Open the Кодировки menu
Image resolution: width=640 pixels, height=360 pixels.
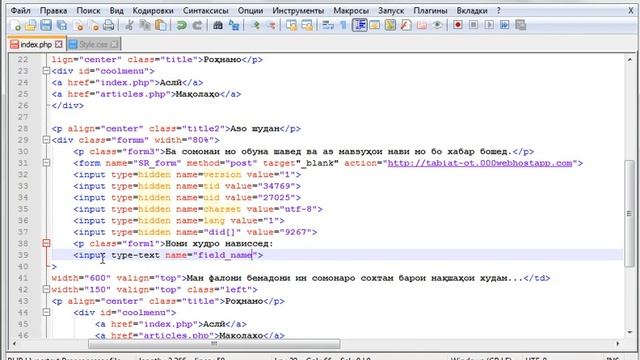tap(153, 11)
